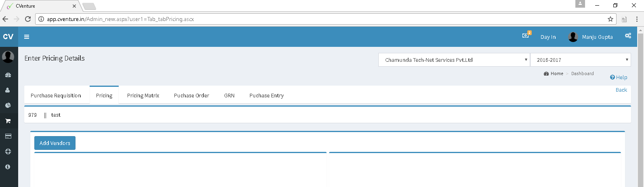The width and height of the screenshot is (644, 187).
Task: Open the Chamunda Tech-Net Services company dropdown
Action: coord(454,60)
